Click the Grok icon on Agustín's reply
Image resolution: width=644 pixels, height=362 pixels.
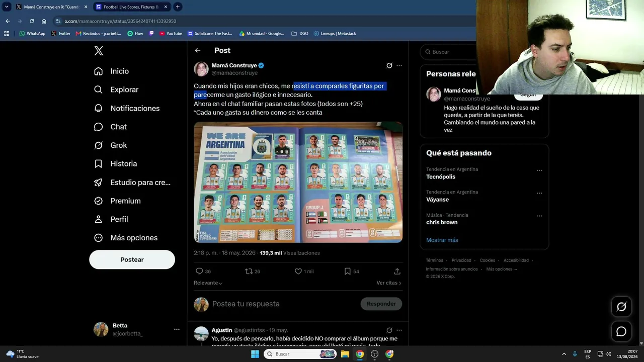[x=389, y=330]
